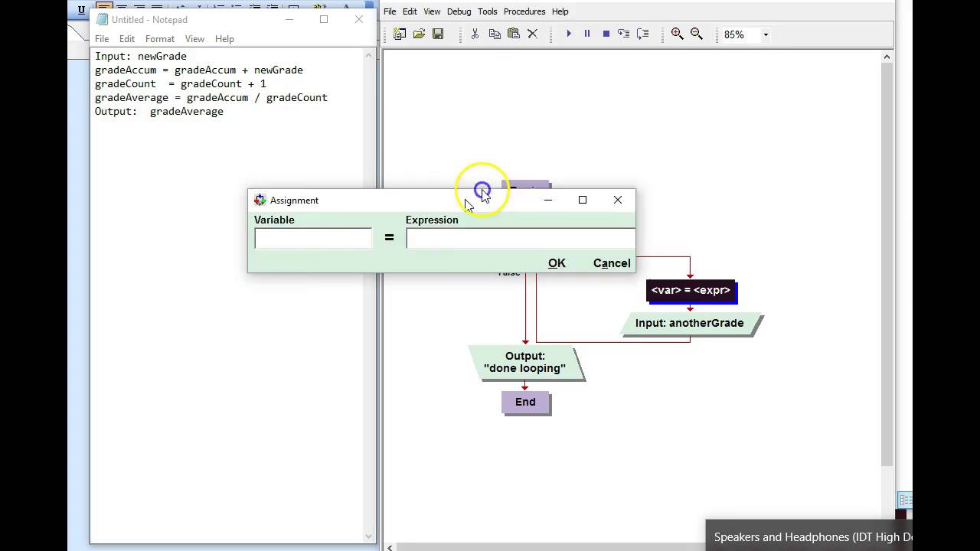Open Notepad Help menu

click(x=224, y=39)
